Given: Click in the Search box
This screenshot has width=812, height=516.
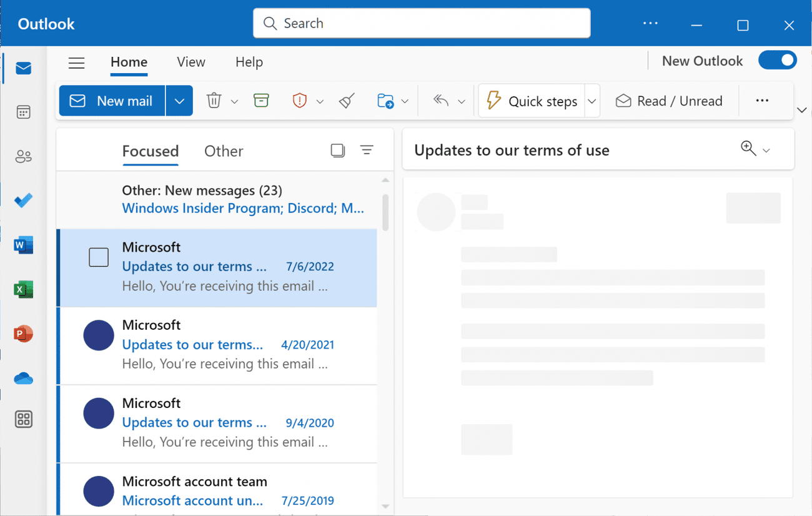Looking at the screenshot, I should point(422,23).
